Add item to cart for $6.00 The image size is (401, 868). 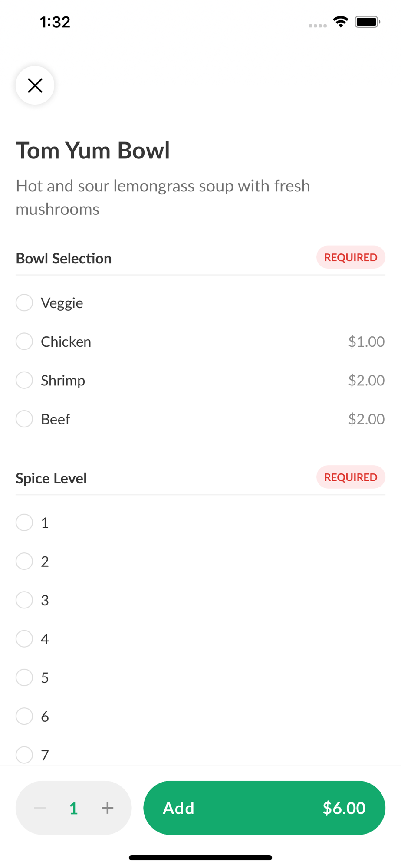pos(264,808)
